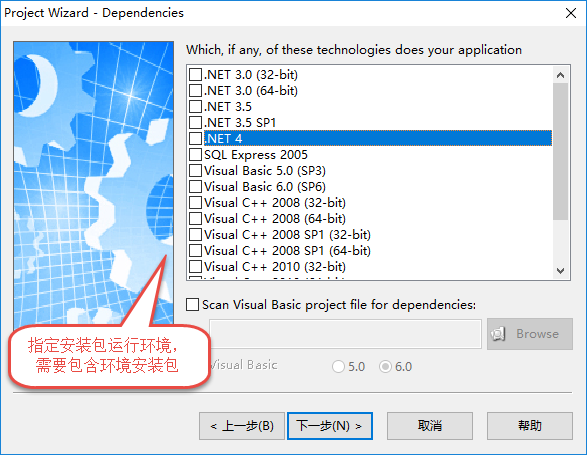This screenshot has height=455, width=587.
Task: Open help with 帮助 button
Action: (x=530, y=426)
